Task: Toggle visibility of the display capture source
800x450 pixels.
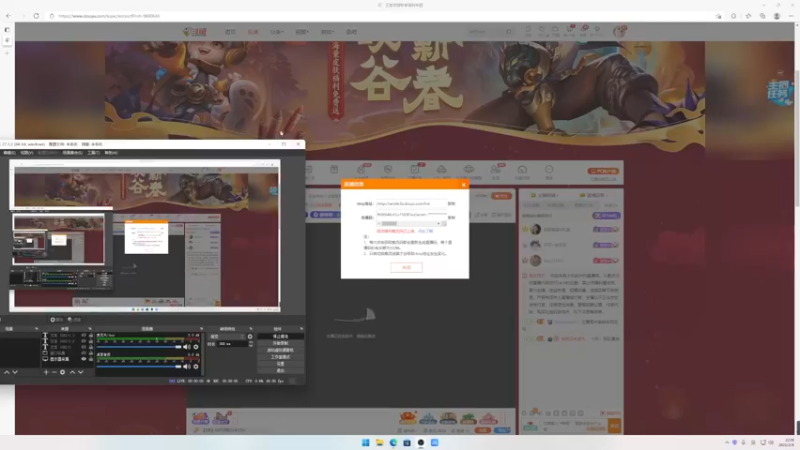Action: 84,359
